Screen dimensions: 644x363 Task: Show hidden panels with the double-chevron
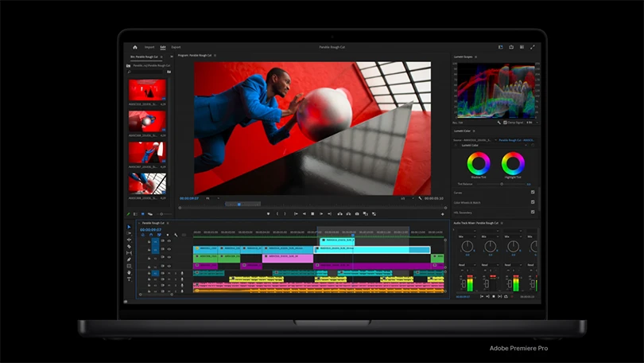click(172, 57)
